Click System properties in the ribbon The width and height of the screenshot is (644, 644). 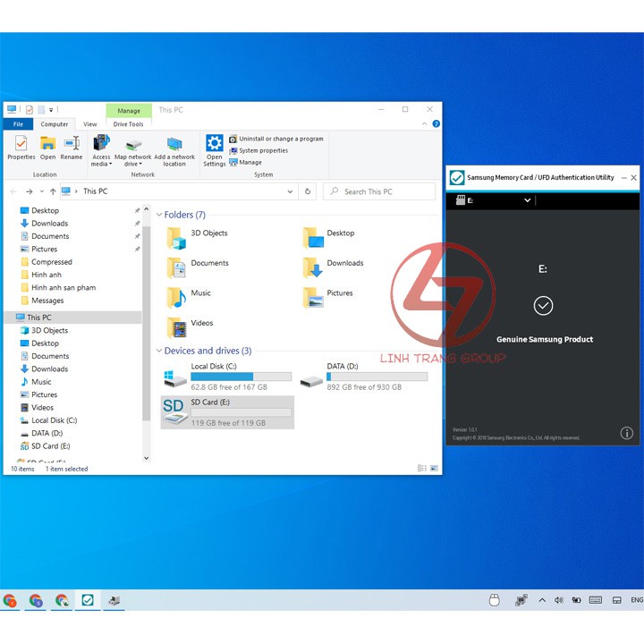(x=263, y=150)
